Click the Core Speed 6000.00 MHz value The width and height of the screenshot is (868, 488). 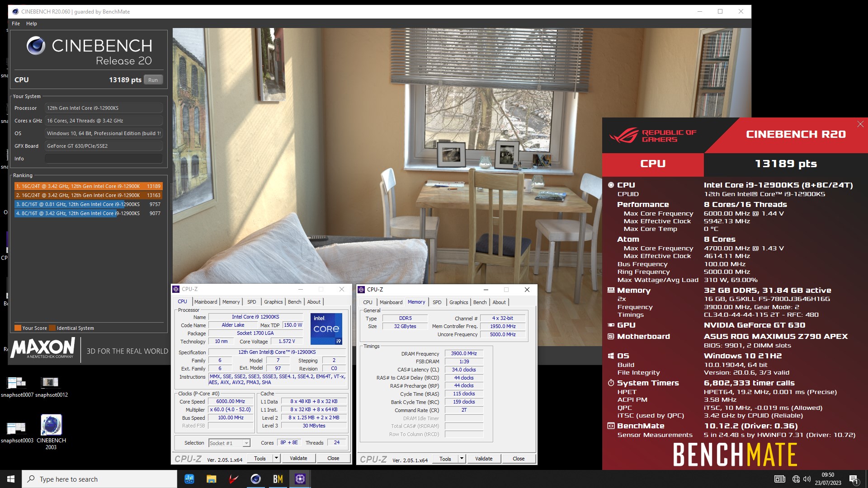click(231, 401)
